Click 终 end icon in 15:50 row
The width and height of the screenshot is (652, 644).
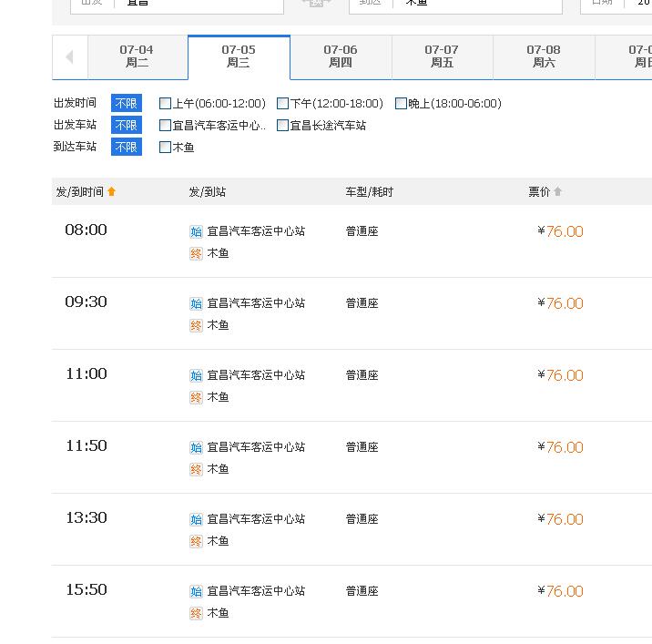point(196,613)
